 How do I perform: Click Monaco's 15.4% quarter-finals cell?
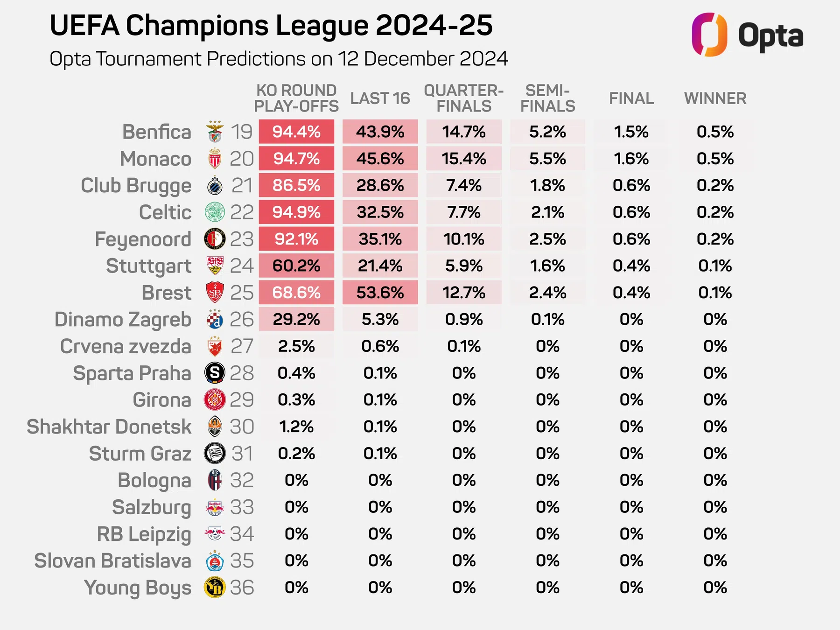click(464, 159)
